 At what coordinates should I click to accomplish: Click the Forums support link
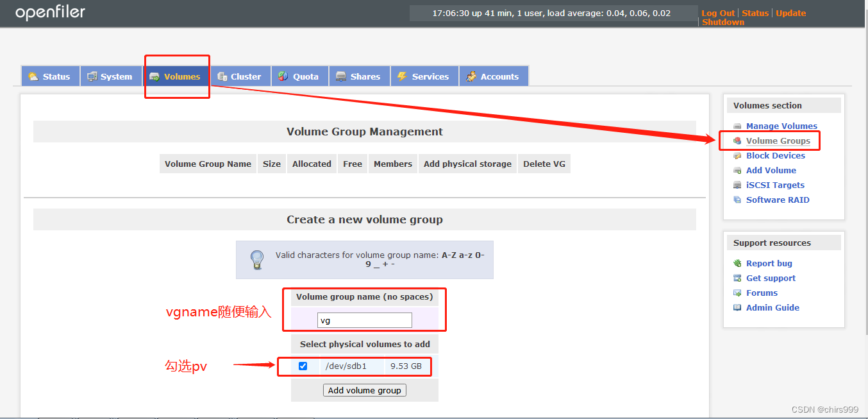tap(762, 293)
